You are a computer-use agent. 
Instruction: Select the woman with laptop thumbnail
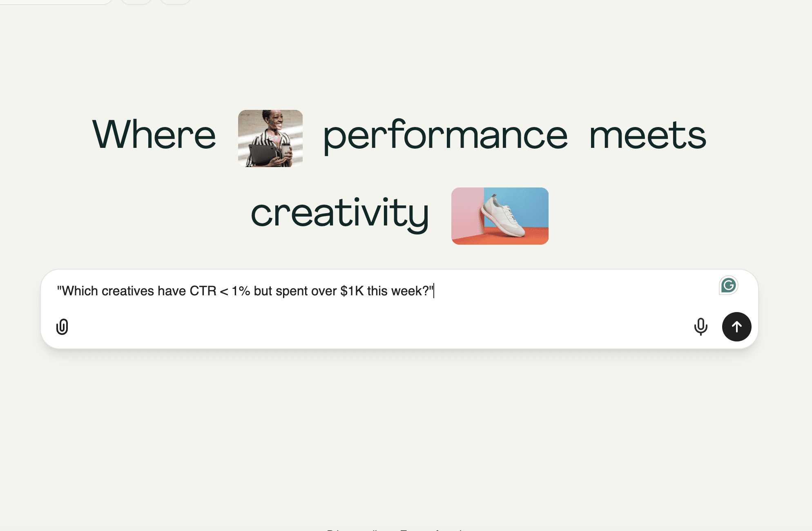pos(270,138)
